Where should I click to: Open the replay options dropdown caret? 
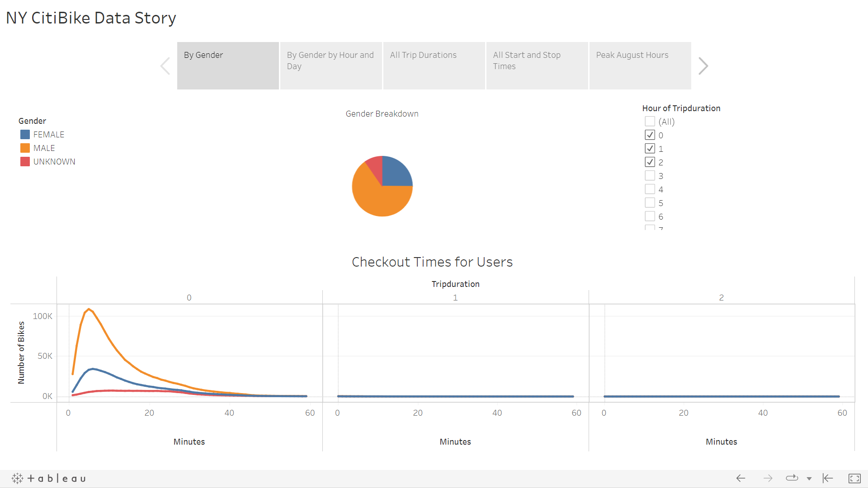(x=809, y=479)
